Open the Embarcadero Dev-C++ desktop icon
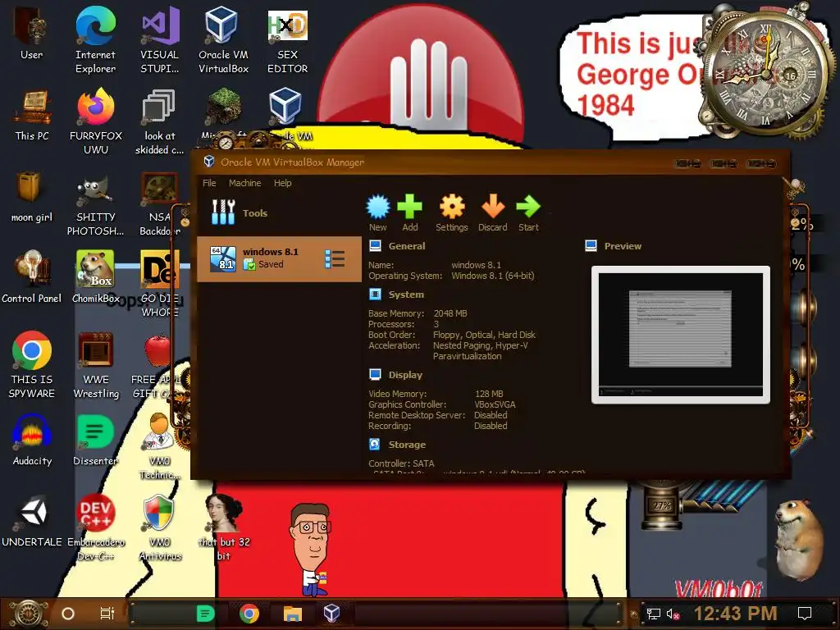The height and width of the screenshot is (630, 840). (x=95, y=527)
